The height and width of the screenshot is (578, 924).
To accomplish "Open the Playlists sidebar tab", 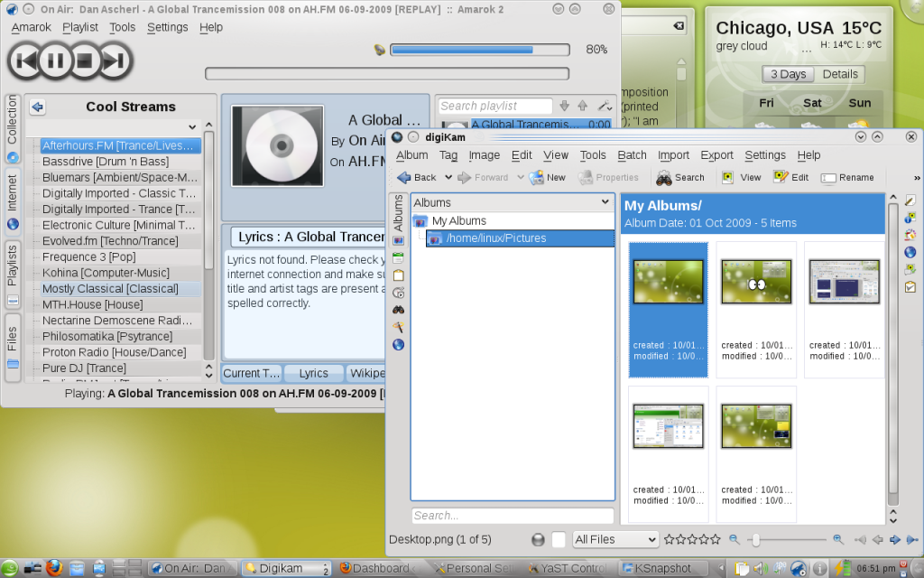I will coord(13,275).
